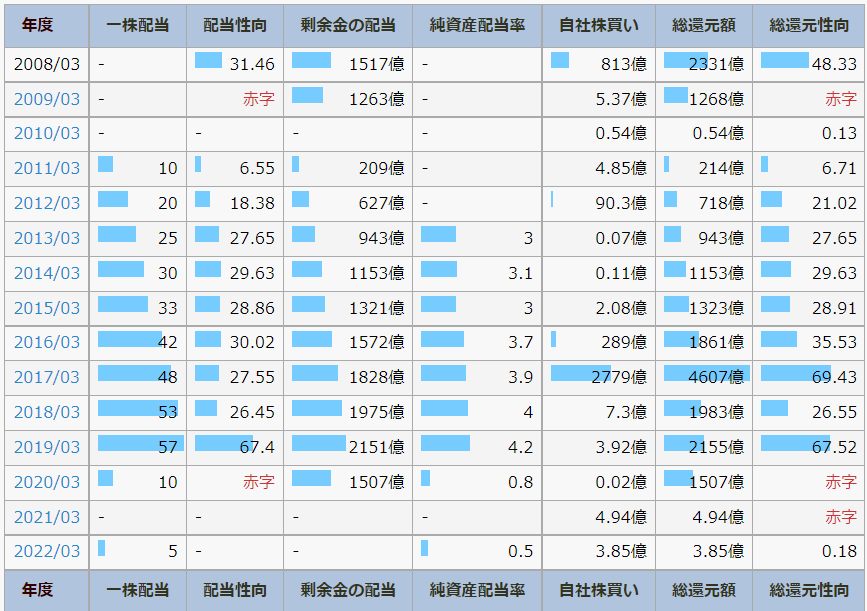Viewport: 867px width, 611px height.
Task: Click the 2021/03 year link
Action: (47, 517)
